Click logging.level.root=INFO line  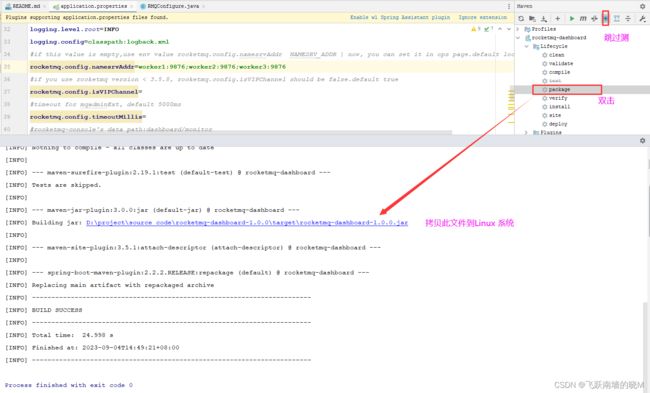click(74, 29)
